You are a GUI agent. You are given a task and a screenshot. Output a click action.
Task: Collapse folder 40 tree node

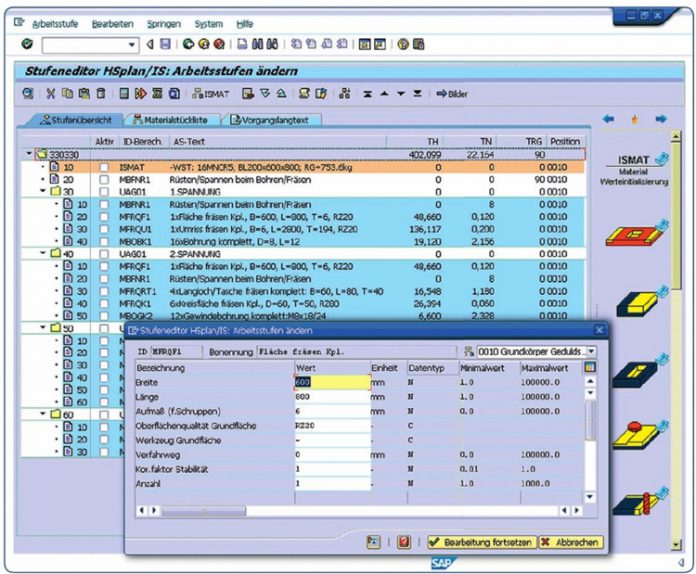point(43,253)
